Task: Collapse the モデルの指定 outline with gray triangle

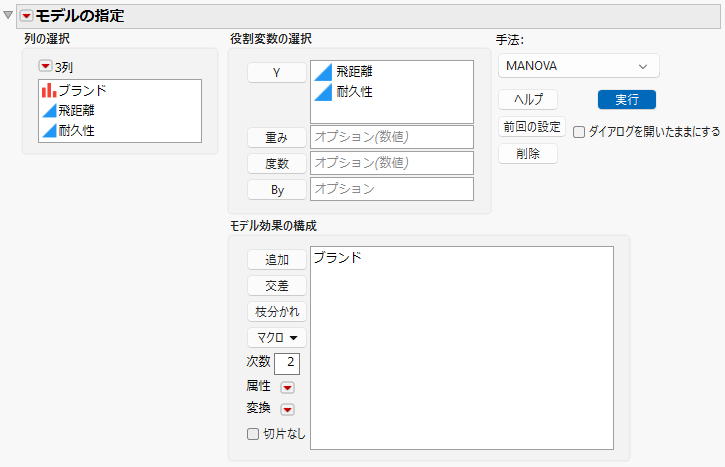Action: 8,15
